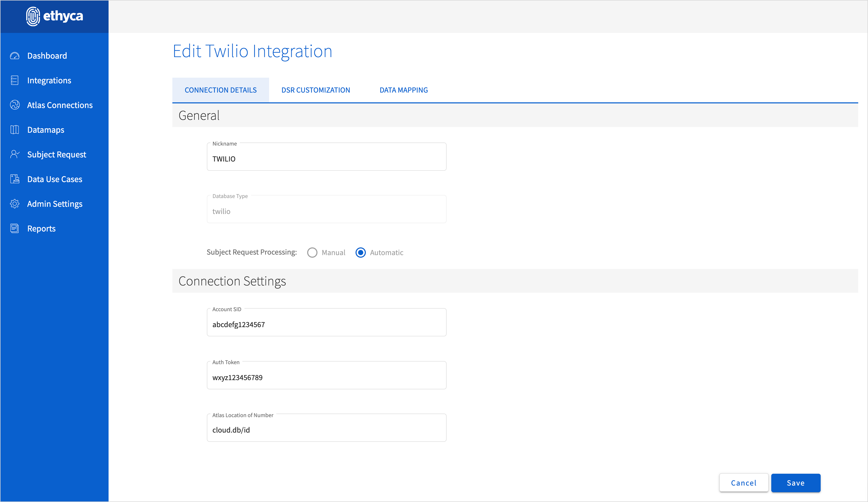Select Automatic subject request processing
868x502 pixels.
360,253
